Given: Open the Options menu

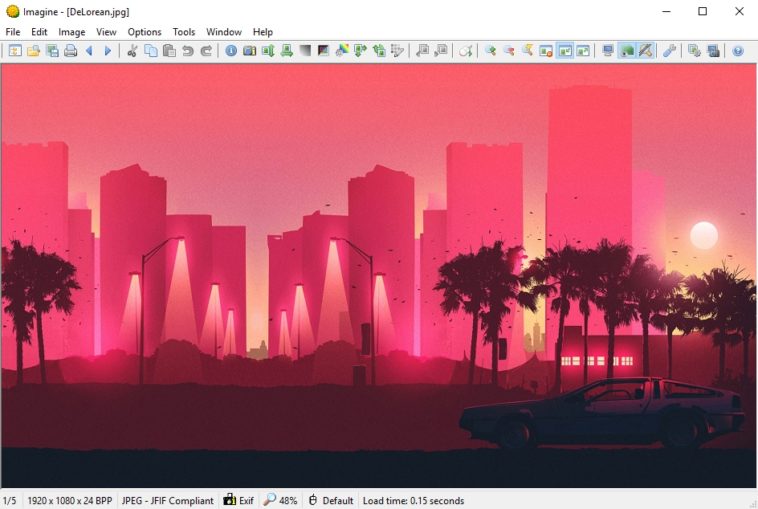Looking at the screenshot, I should tap(144, 32).
